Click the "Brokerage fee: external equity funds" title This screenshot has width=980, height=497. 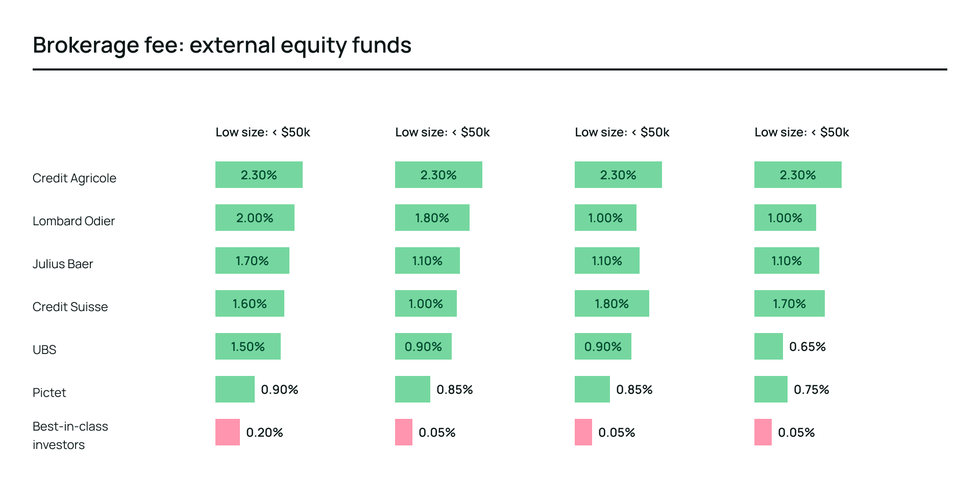[x=222, y=45]
